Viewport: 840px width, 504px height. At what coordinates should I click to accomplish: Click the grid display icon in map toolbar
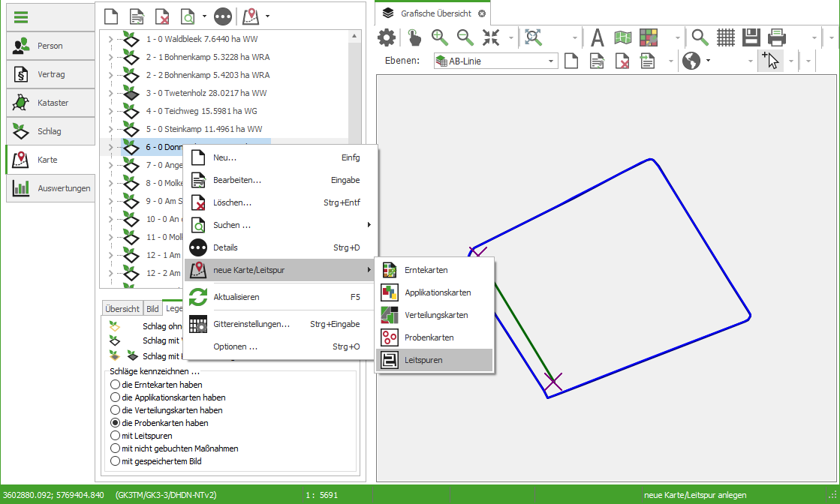click(725, 37)
